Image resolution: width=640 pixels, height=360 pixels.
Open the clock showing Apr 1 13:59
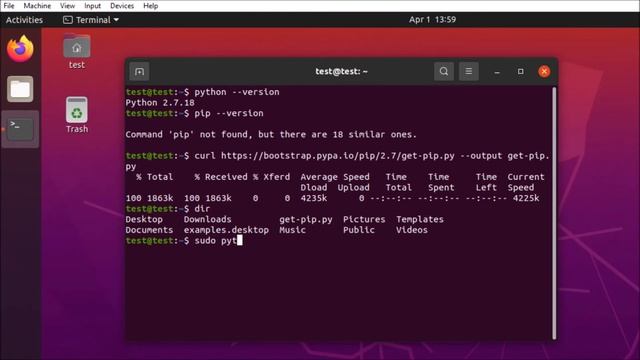point(432,20)
